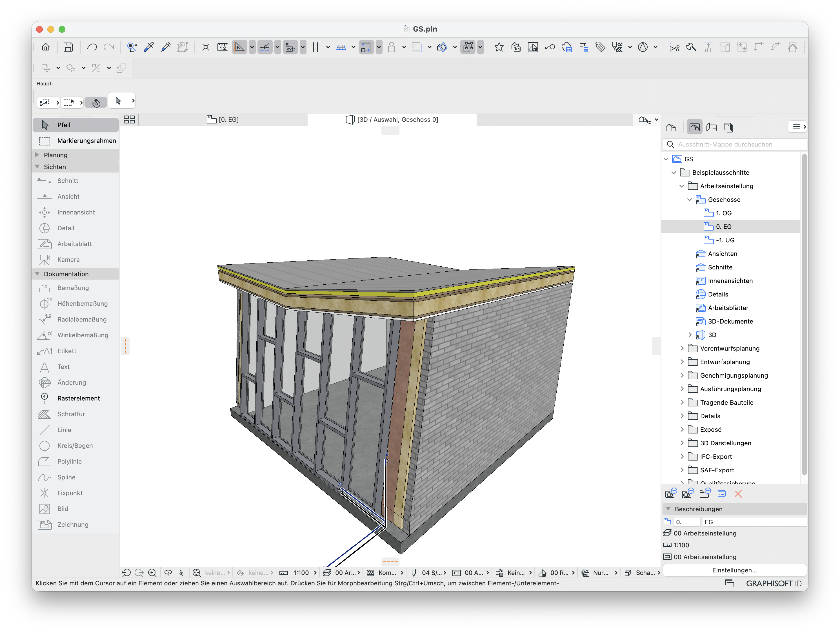The image size is (840, 633).
Task: Expand the Vorentwurfsplanung folder
Action: click(x=682, y=348)
